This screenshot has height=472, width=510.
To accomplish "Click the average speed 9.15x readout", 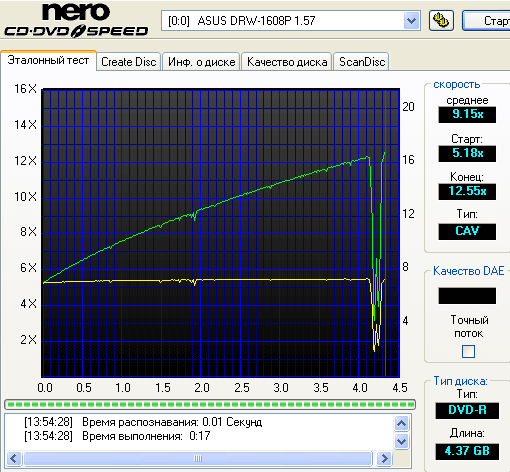I will click(x=467, y=114).
